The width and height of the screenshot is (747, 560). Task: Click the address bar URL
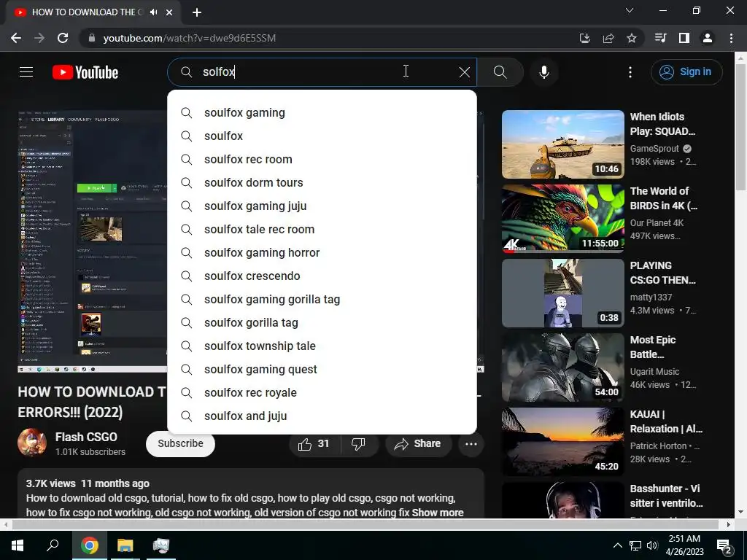(189, 38)
